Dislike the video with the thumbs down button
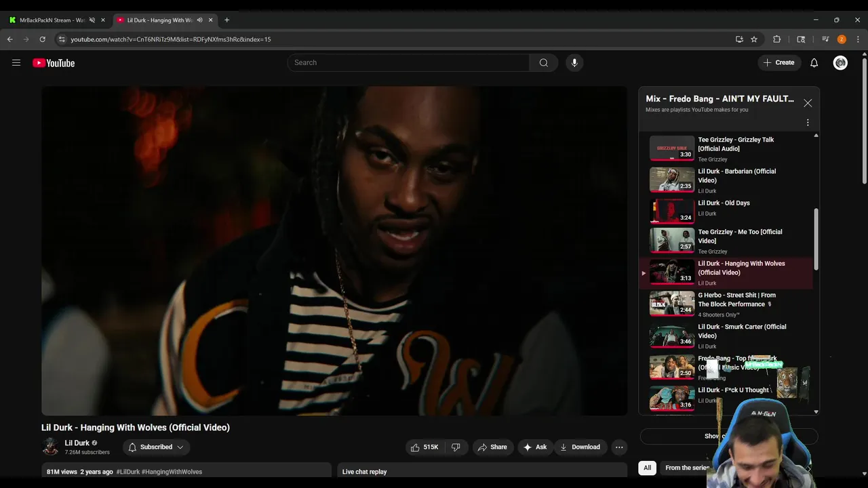 [x=456, y=447]
